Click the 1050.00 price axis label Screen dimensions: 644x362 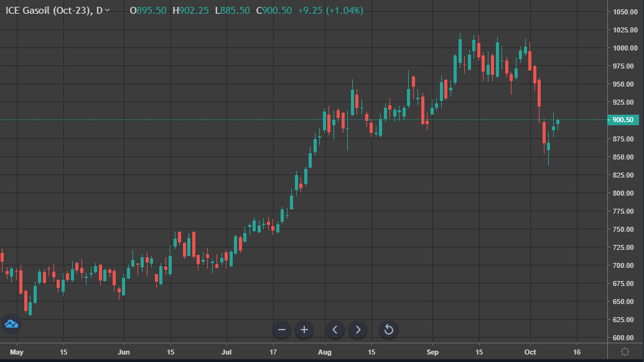[x=625, y=12]
